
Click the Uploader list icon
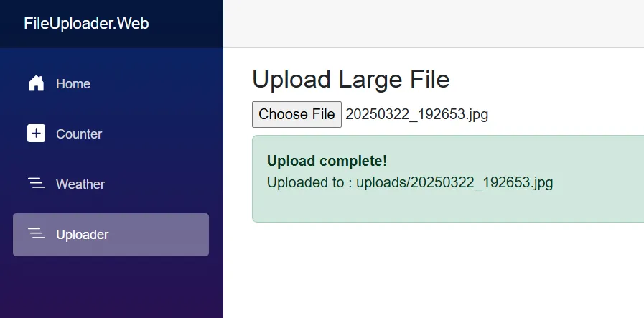(36, 233)
